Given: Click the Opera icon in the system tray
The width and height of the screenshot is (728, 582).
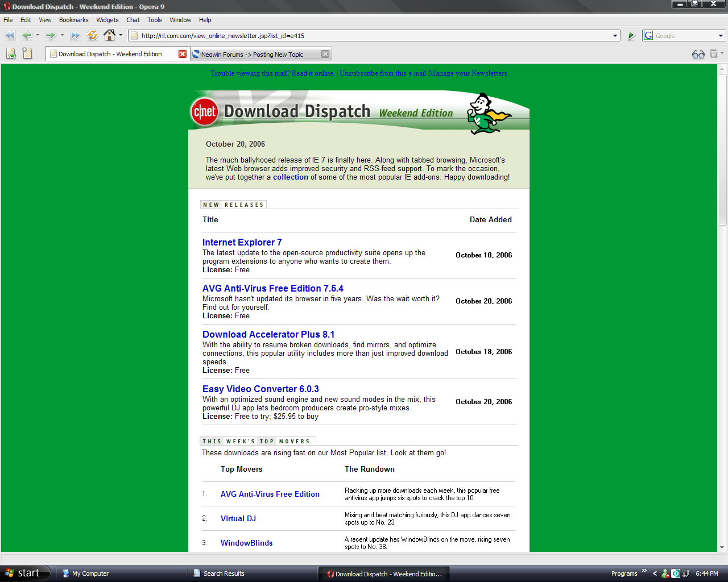Looking at the screenshot, I should click(675, 573).
